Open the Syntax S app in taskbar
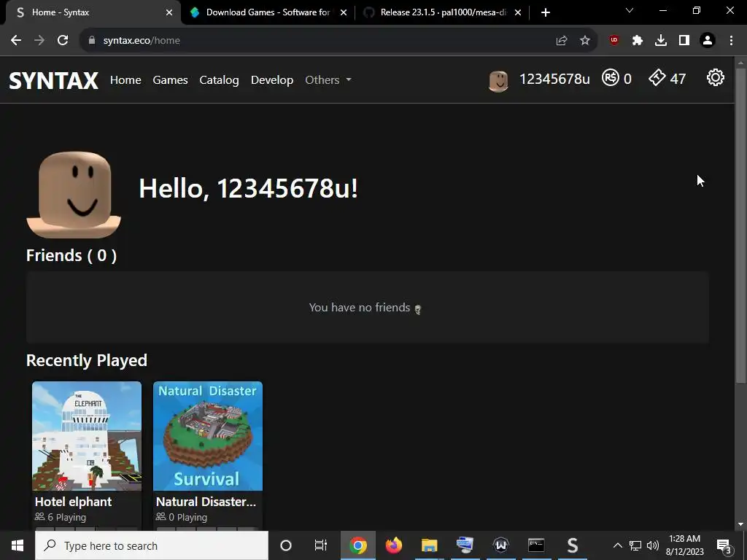 572,545
